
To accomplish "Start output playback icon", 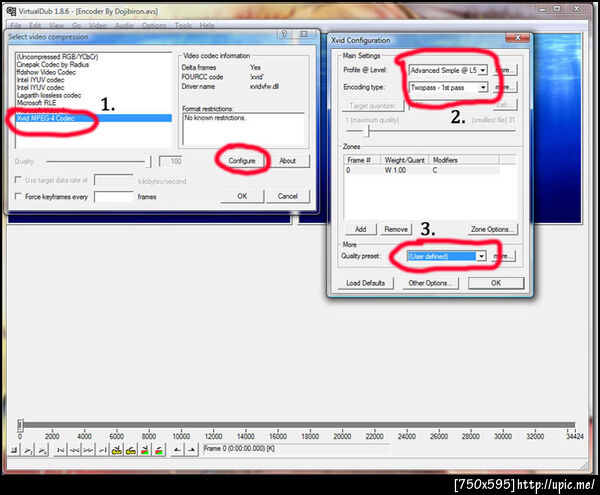I will click(42, 450).
